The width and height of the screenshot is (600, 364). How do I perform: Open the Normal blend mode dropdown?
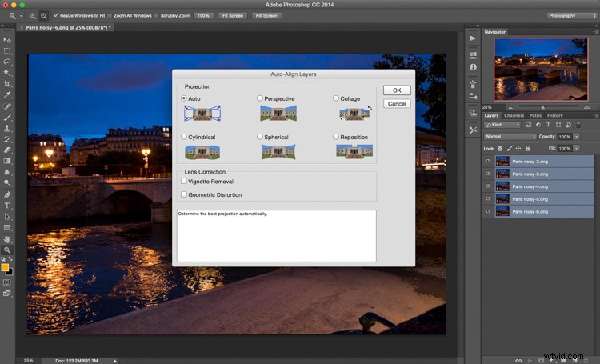tap(510, 136)
